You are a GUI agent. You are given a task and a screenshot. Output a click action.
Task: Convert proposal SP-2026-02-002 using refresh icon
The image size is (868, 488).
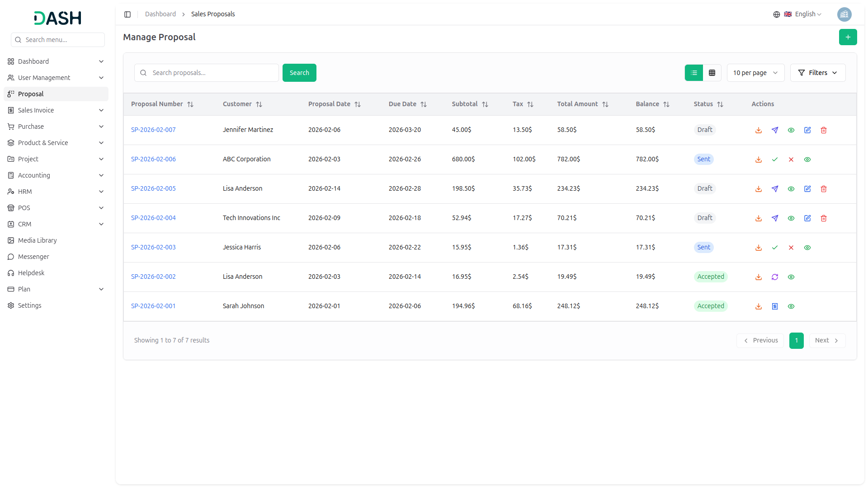click(775, 277)
